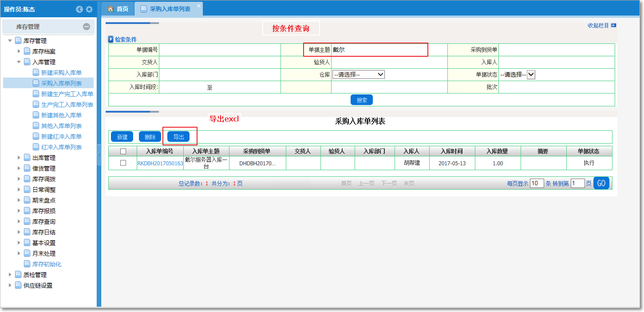Click the 单据主题 input field
This screenshot has height=312, width=644.
coord(379,50)
